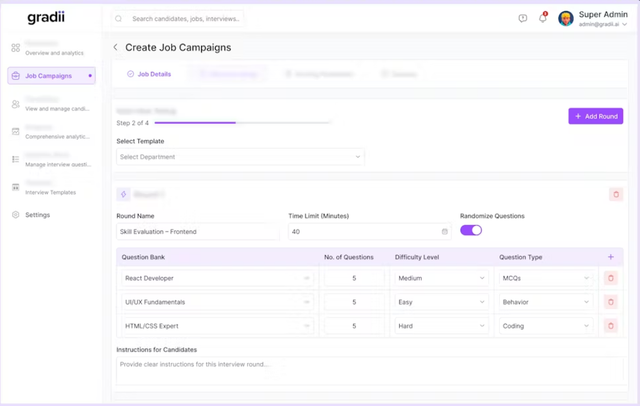Click the Add Round button
Viewport: 640px width, 406px height.
595,116
